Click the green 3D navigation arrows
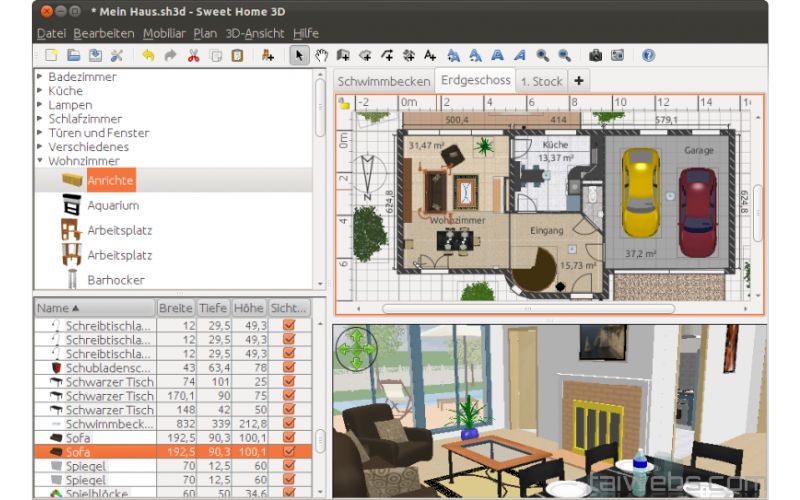Screen dimensions: 800x500 click(356, 349)
